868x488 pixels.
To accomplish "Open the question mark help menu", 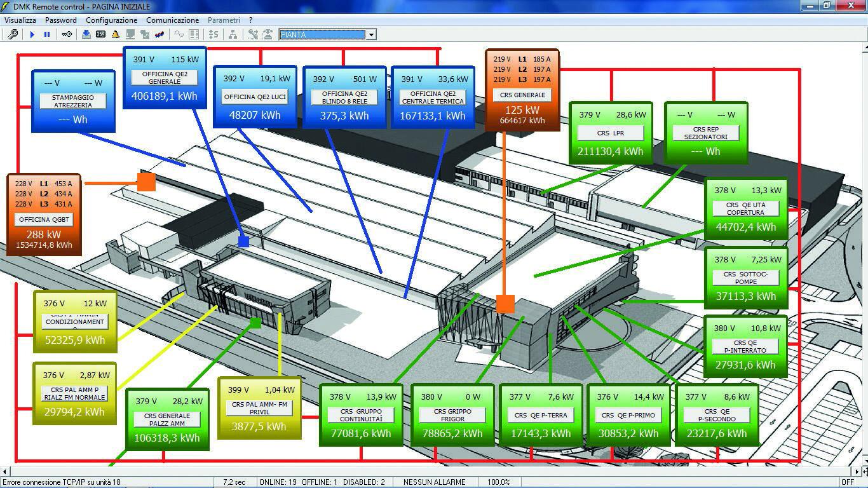I will (x=250, y=20).
